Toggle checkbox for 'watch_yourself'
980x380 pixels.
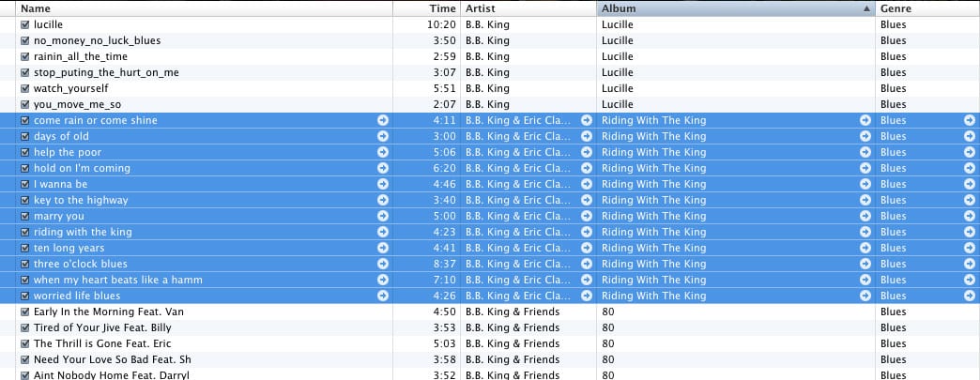pyautogui.click(x=25, y=88)
